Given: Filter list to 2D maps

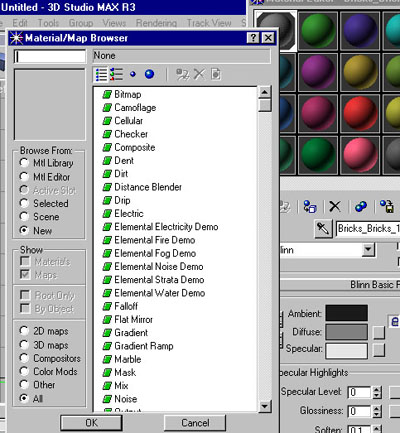Looking at the screenshot, I should 44,331.
